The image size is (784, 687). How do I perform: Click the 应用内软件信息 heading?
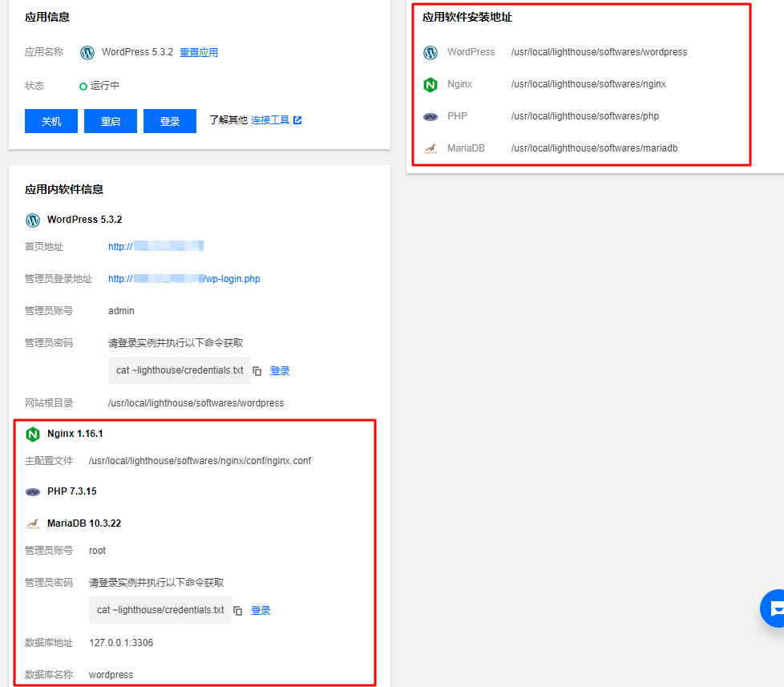(64, 189)
